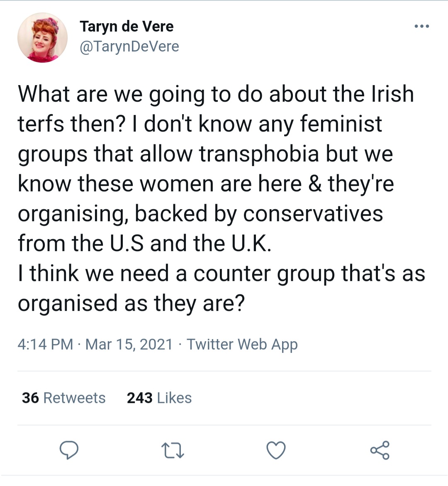Click the Twitter Web App source link
This screenshot has height=486, width=448.
(x=242, y=344)
